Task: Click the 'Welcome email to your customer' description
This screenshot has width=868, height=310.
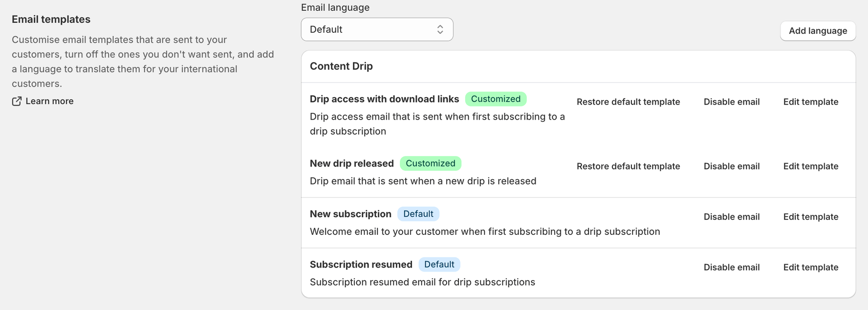Action: point(485,231)
